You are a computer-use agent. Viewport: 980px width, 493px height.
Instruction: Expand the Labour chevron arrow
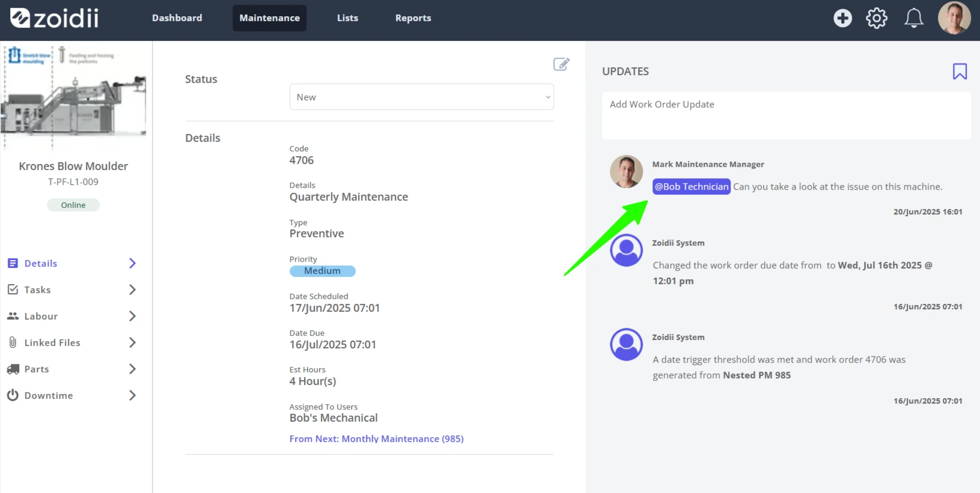[x=133, y=316]
